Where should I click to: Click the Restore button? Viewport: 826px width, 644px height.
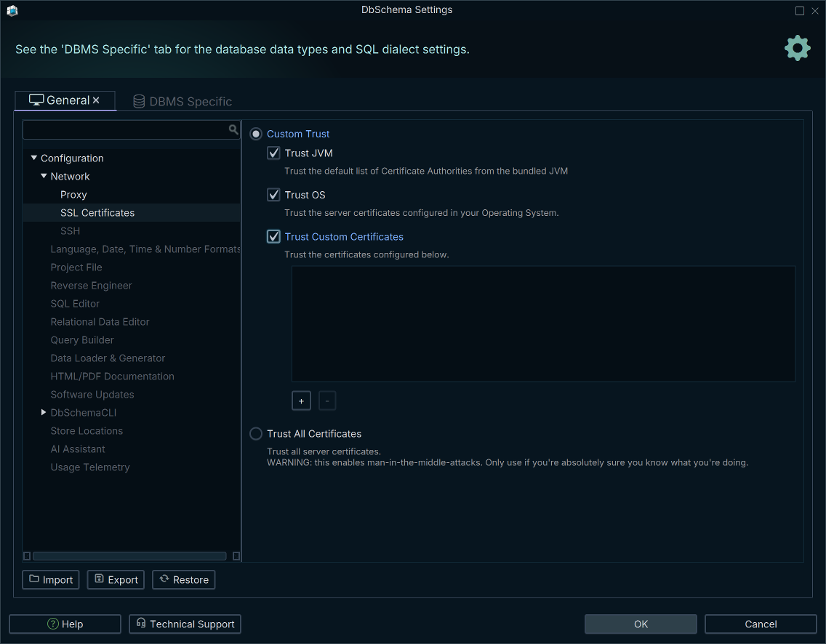coord(184,580)
